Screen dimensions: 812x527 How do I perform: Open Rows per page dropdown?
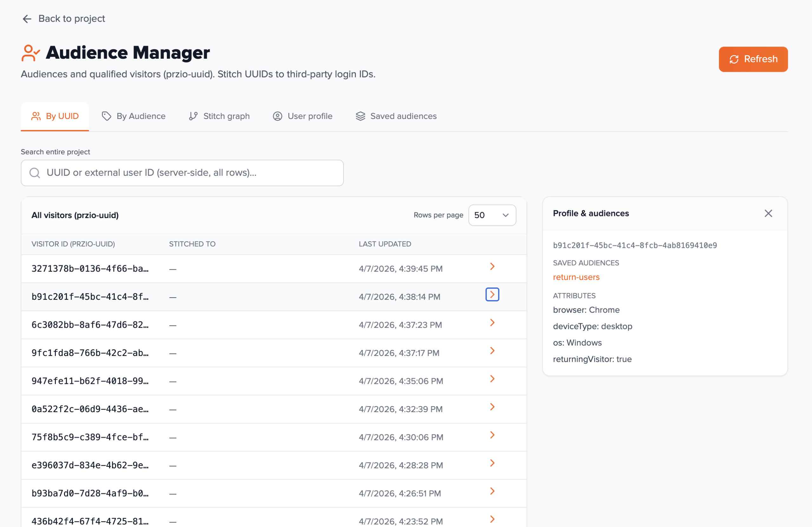[x=492, y=215]
